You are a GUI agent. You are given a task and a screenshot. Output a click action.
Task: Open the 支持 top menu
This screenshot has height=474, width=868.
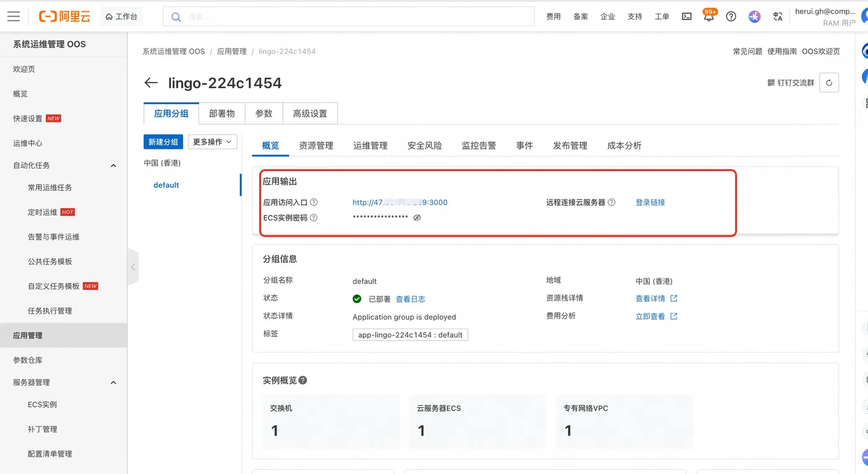[x=635, y=17]
